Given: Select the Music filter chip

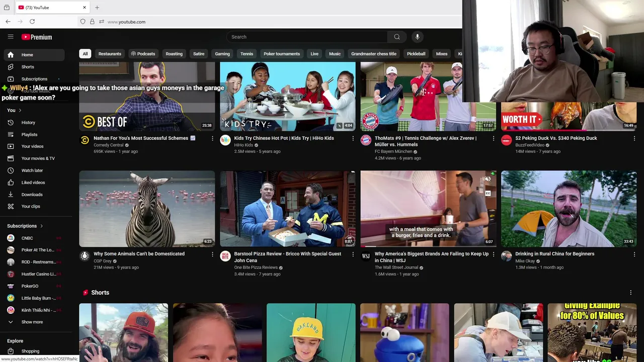Looking at the screenshot, I should click(335, 54).
